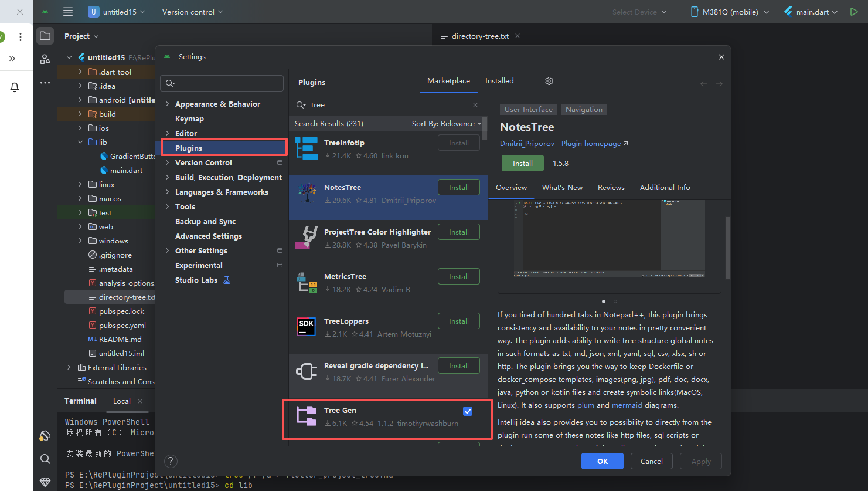This screenshot has height=491, width=868.
Task: Select the ProjectTree Color Highlighter plugin icon
Action: (307, 238)
